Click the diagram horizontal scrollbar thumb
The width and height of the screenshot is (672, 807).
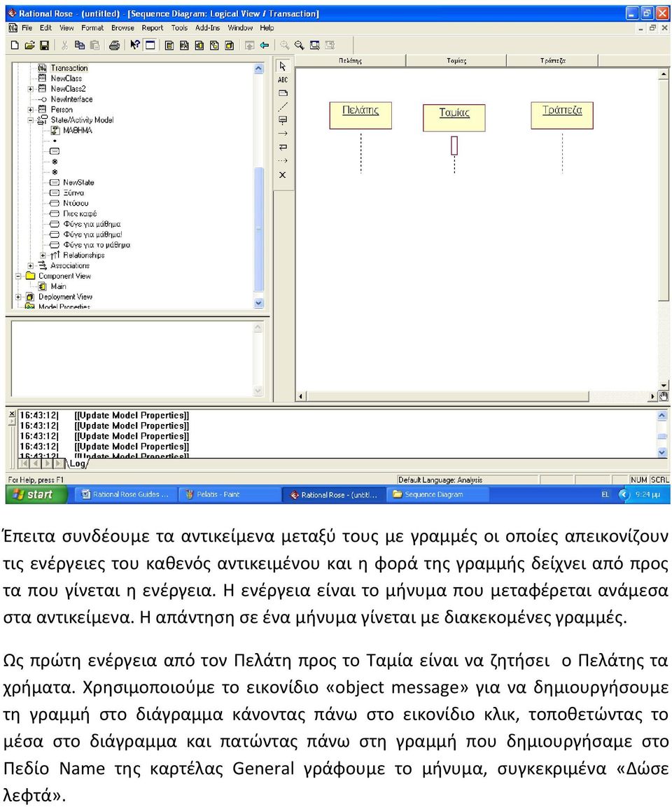coord(448,396)
